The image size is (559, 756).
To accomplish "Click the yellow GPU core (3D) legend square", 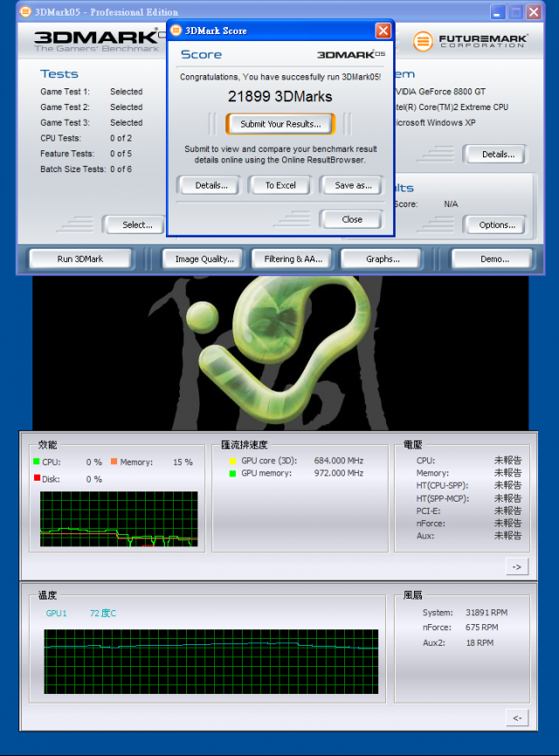I will (x=232, y=461).
